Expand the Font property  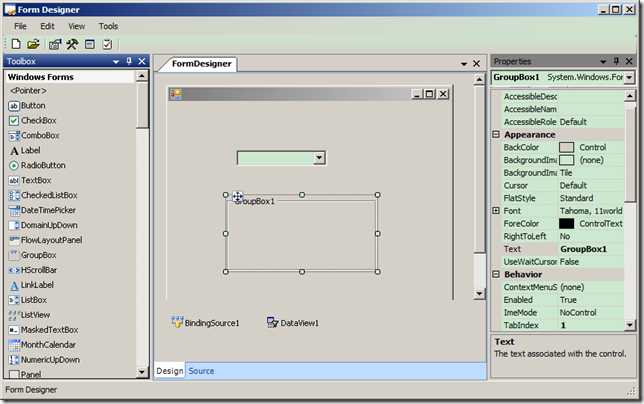tap(496, 211)
